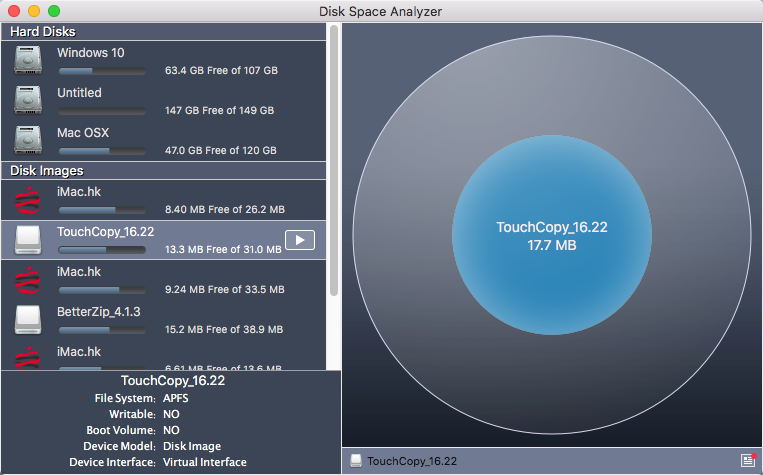Click '47.0 GB Free of 120 GB' text
Image resolution: width=763 pixels, height=475 pixels.
[220, 150]
